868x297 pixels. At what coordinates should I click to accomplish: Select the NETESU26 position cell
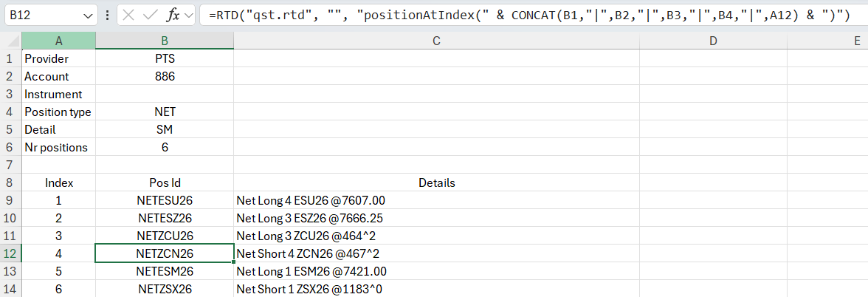tap(165, 200)
